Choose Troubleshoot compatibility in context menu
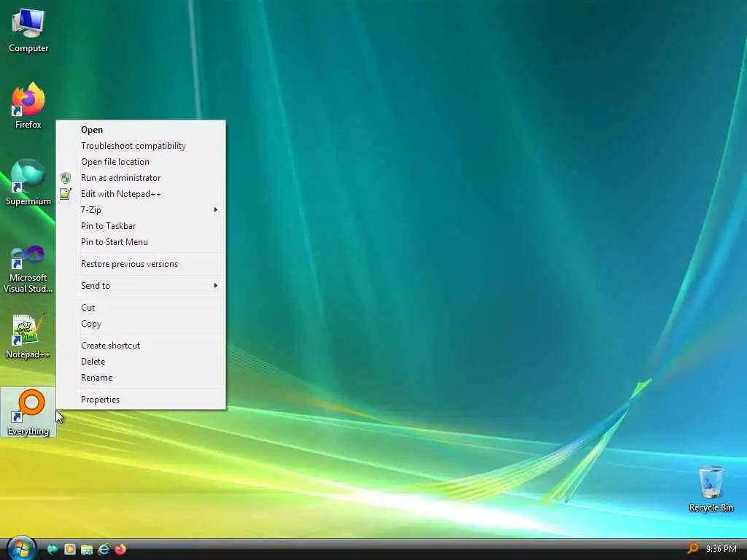This screenshot has height=560, width=747. tap(141, 146)
